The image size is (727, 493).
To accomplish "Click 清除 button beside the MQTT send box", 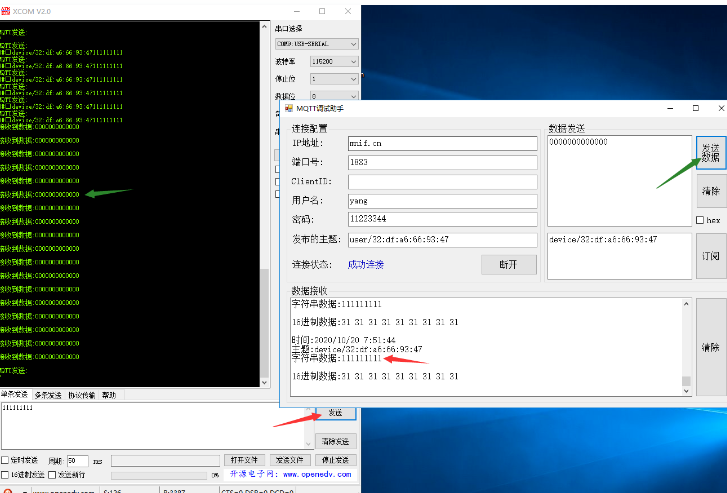I will [711, 191].
